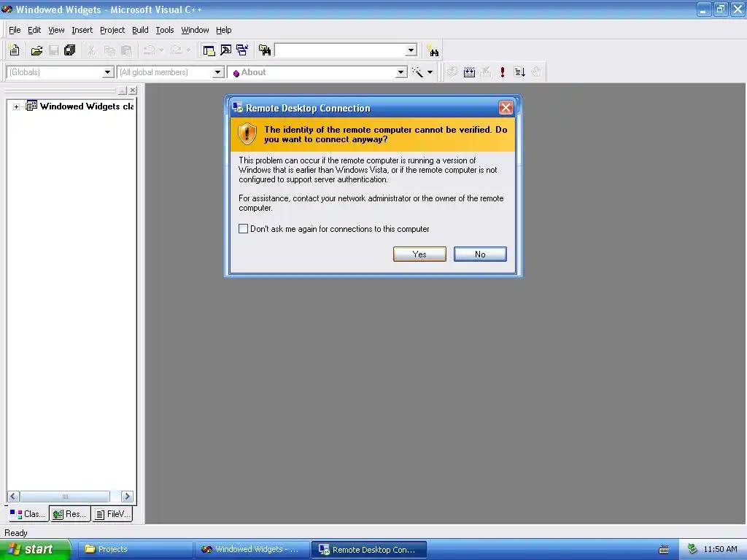Switch to the ResourceView tab
747x560 pixels.
tap(70, 514)
